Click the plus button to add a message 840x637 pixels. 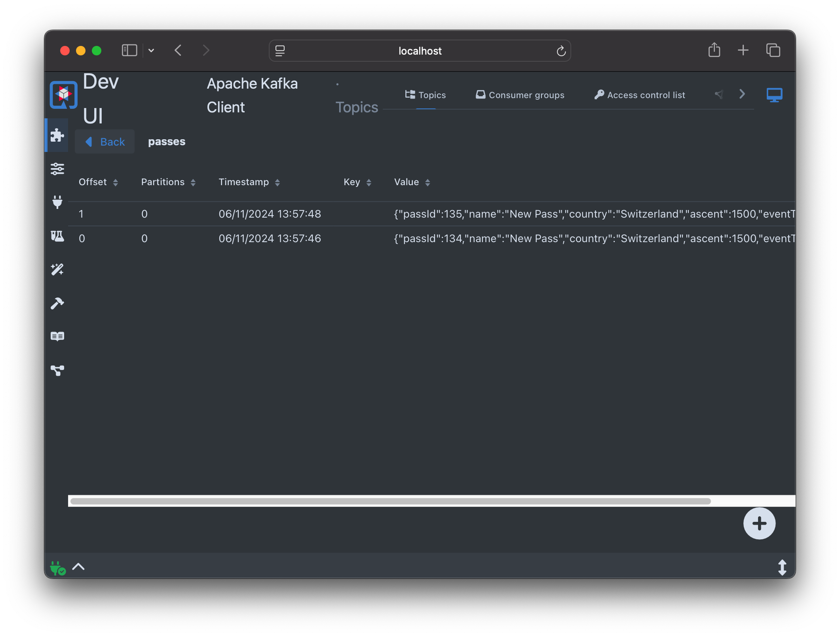759,523
